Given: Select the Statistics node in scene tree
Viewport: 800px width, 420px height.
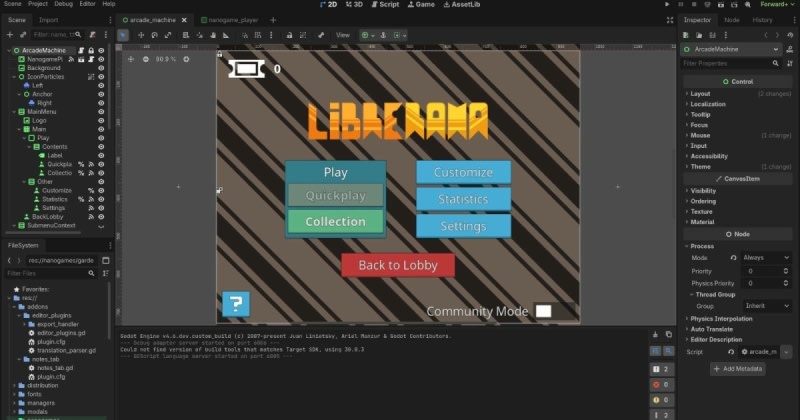Looking at the screenshot, I should 54,199.
